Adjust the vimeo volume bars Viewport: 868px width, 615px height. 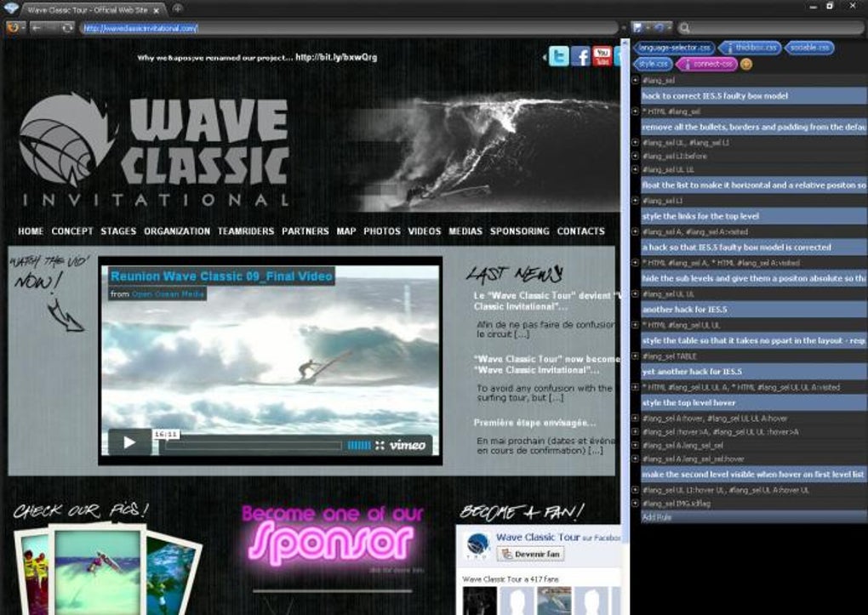coord(359,445)
